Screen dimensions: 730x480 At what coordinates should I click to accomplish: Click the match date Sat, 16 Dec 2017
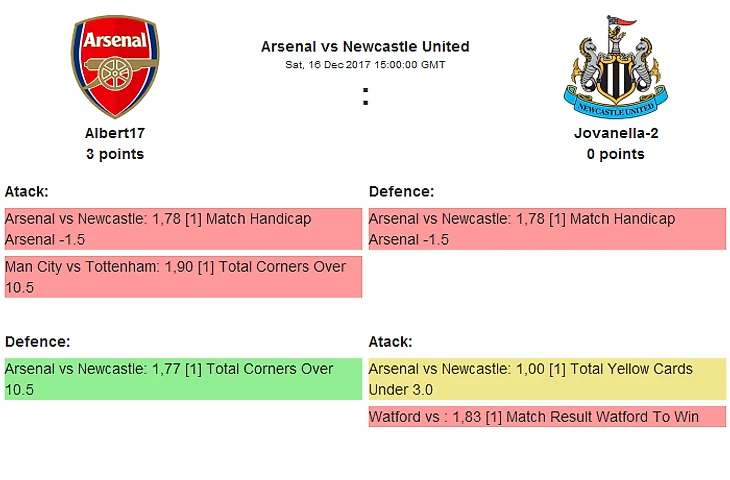(x=365, y=64)
